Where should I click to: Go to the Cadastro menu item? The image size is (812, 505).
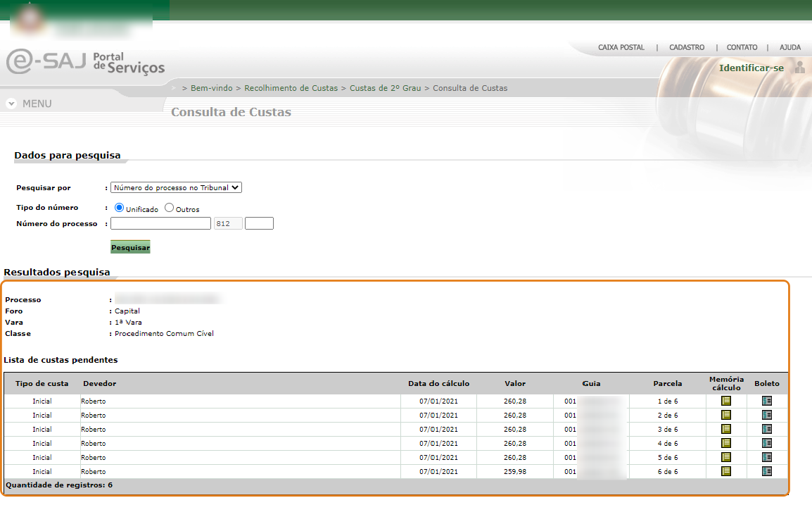tap(686, 47)
